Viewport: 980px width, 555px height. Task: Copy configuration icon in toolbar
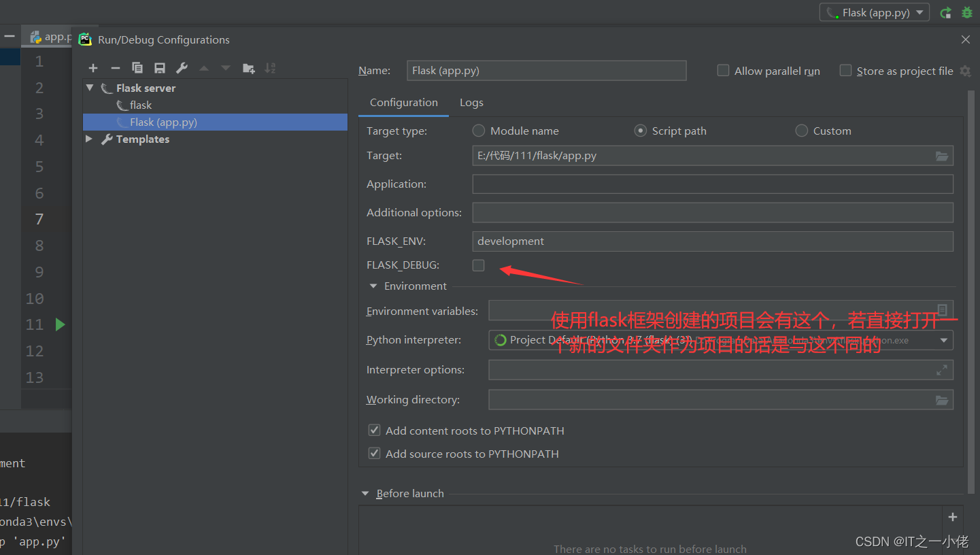coord(137,68)
